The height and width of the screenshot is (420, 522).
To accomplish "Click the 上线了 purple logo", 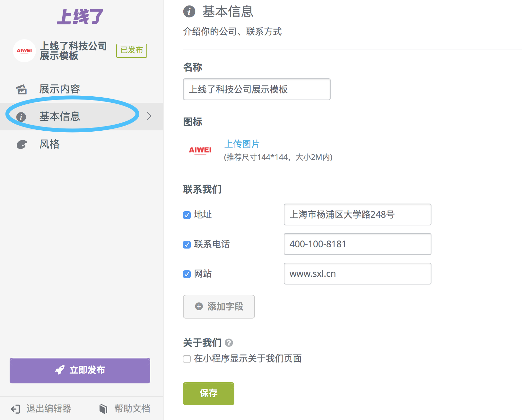I will click(80, 17).
